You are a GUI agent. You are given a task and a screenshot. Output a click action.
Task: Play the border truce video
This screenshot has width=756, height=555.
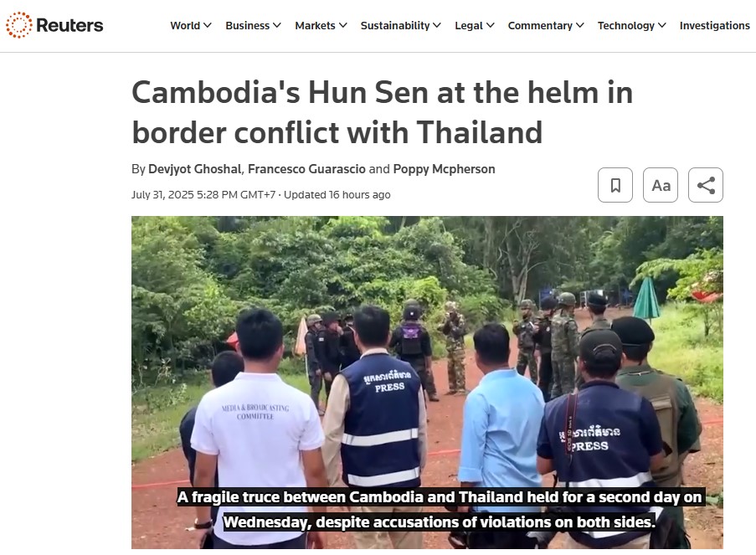click(427, 383)
